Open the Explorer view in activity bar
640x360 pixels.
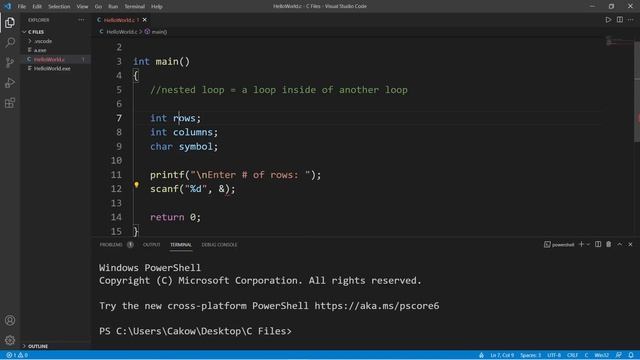coord(10,22)
